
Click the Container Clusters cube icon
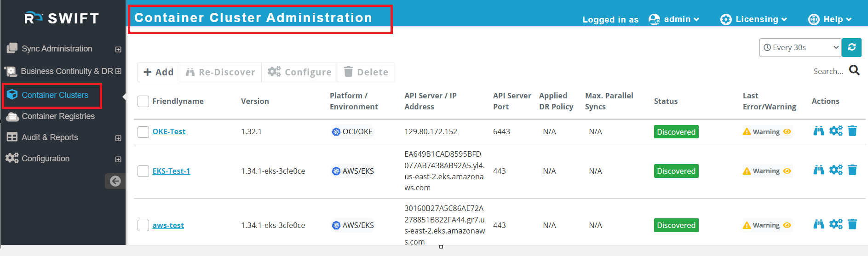(12, 95)
